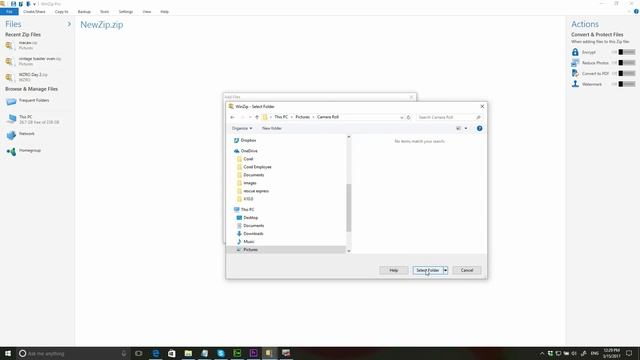640x360 pixels.
Task: Open dialog help question mark icon
Action: [x=480, y=129]
